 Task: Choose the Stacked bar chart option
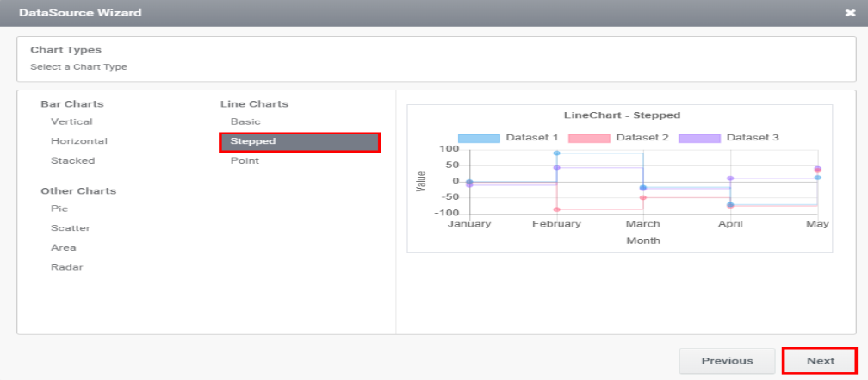coord(72,160)
